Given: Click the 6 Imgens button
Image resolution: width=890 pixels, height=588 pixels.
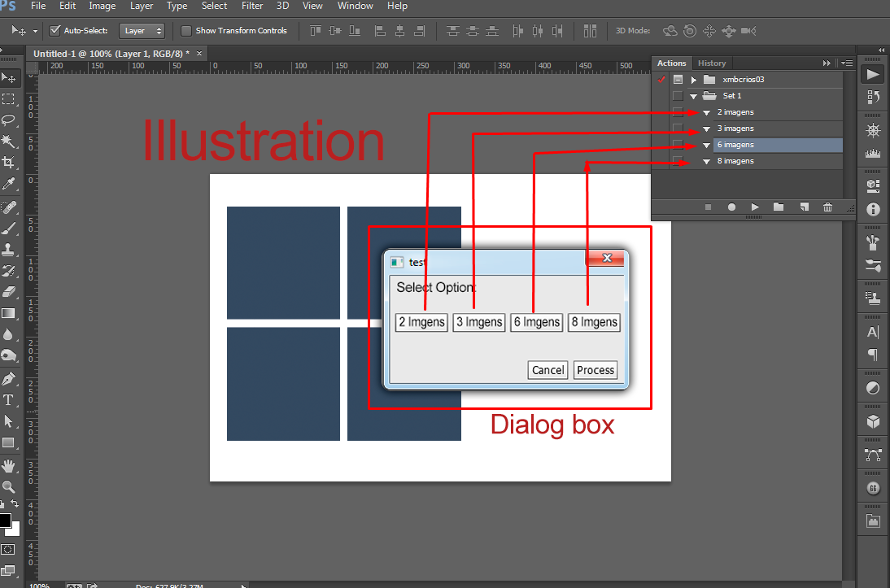Looking at the screenshot, I should (536, 322).
